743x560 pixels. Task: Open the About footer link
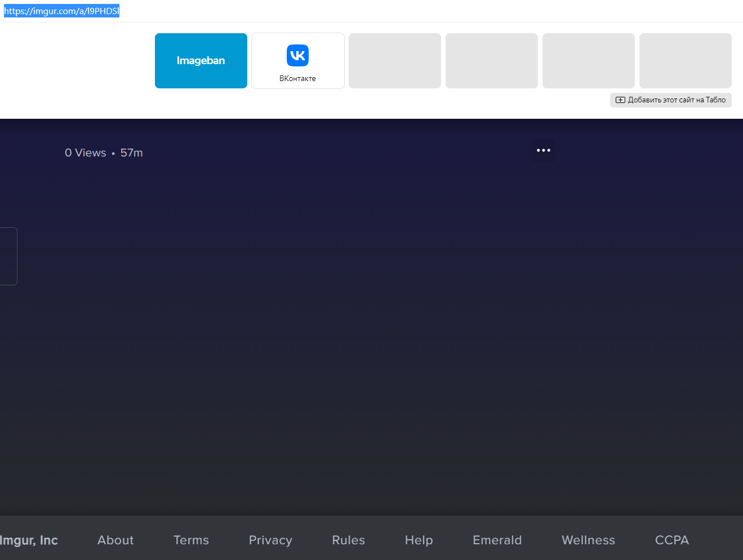115,540
